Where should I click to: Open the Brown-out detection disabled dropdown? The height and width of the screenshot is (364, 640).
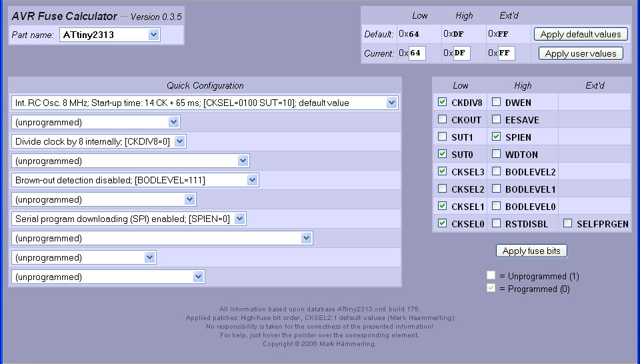(x=135, y=180)
